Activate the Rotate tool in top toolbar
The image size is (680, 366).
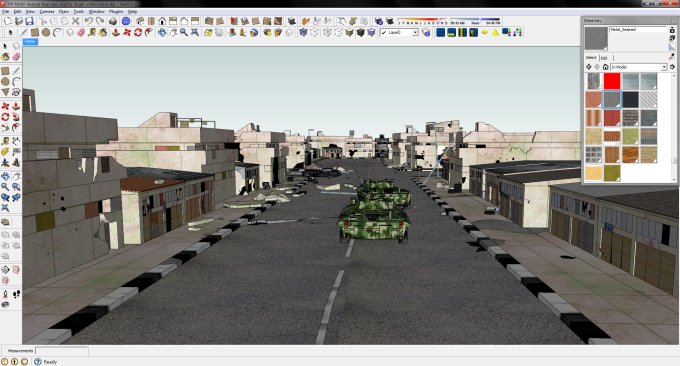[x=138, y=33]
